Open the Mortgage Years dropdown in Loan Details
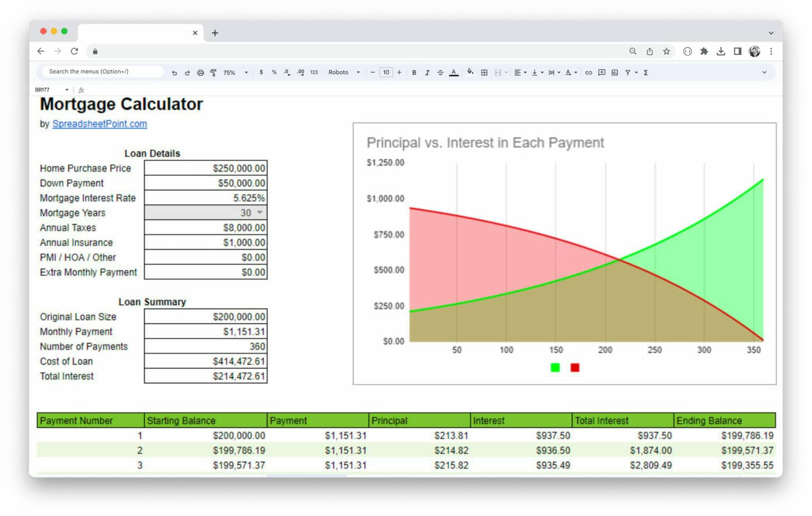 pyautogui.click(x=259, y=212)
